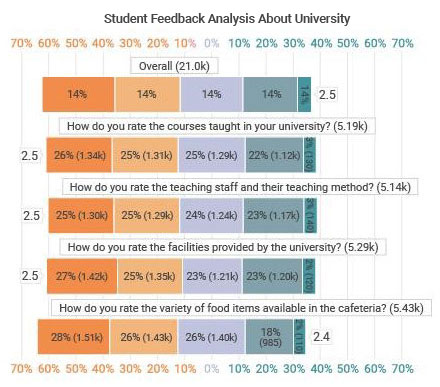The image size is (440, 387).
Task: Select the 25% (1.30k) teaching staff segment
Action: click(81, 215)
